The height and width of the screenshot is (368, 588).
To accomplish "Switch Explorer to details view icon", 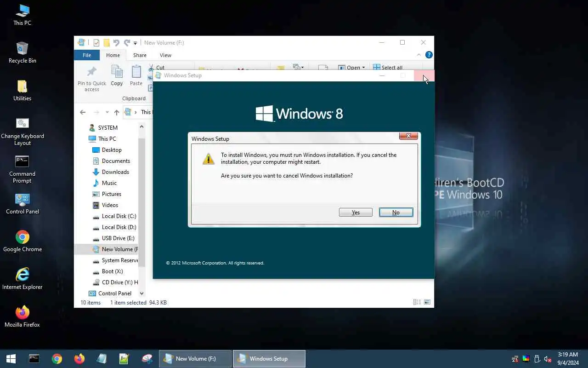I will (417, 302).
